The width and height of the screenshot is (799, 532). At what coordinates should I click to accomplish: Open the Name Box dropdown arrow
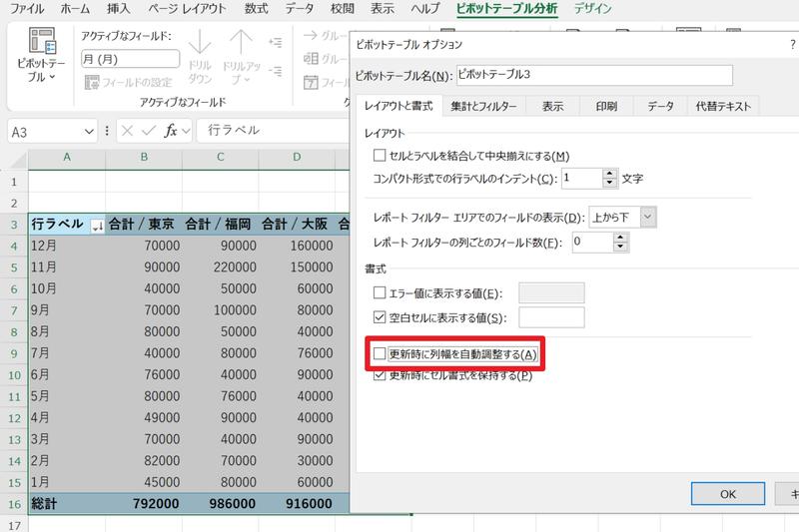click(89, 132)
